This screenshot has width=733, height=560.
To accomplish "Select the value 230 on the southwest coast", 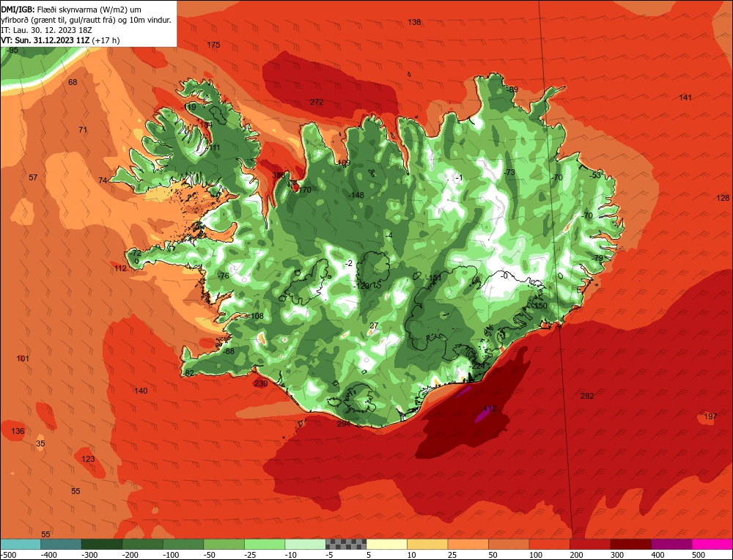I will [x=261, y=384].
